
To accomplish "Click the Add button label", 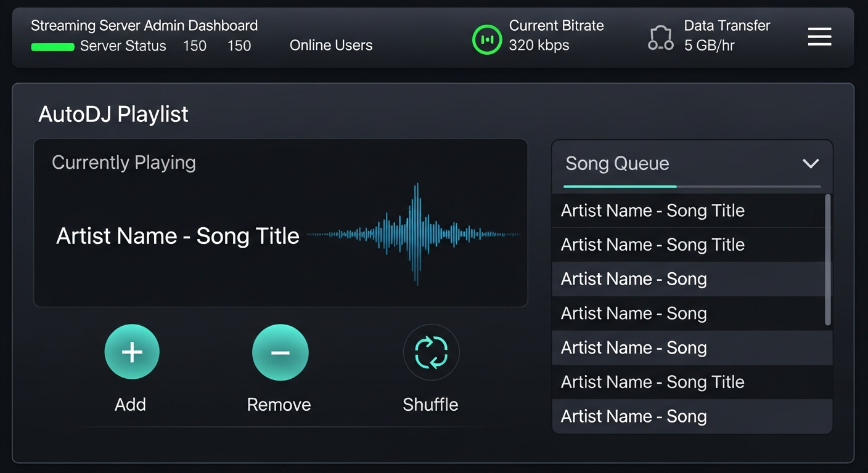I will pos(130,405).
